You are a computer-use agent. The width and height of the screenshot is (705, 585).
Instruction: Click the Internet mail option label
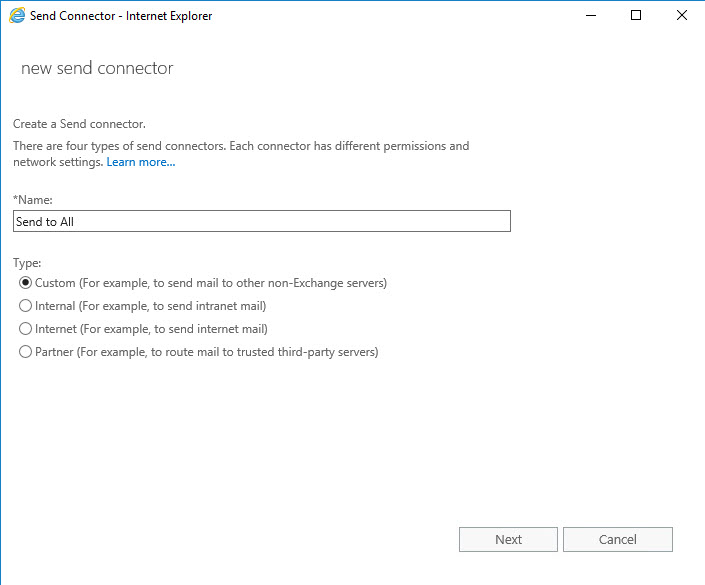coord(151,329)
